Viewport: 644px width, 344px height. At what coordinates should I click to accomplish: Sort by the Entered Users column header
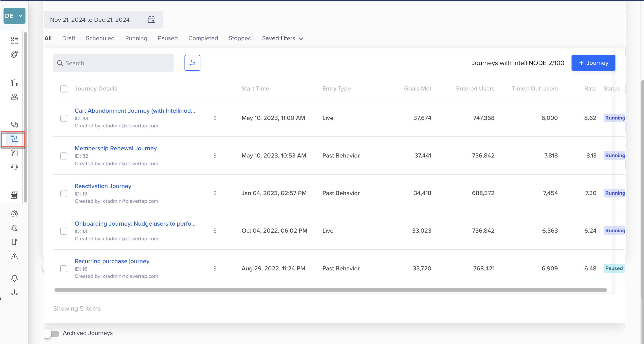pyautogui.click(x=475, y=89)
